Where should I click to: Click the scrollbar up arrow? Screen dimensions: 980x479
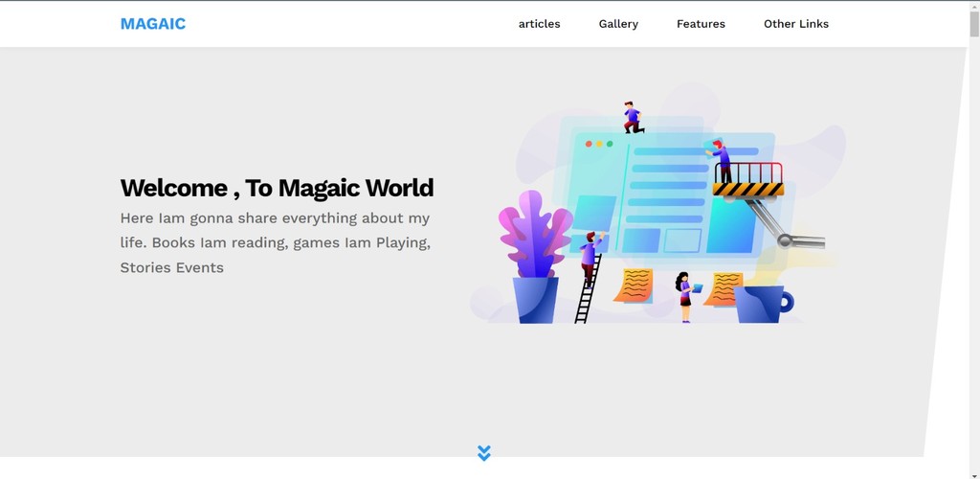(x=973, y=6)
